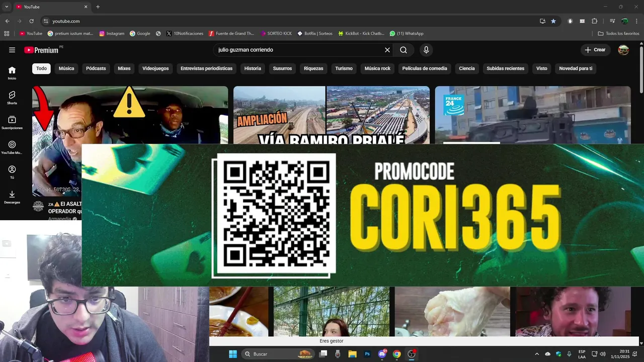Open the Chrome extensions puzzle icon
Image resolution: width=644 pixels, height=362 pixels.
[x=594, y=21]
